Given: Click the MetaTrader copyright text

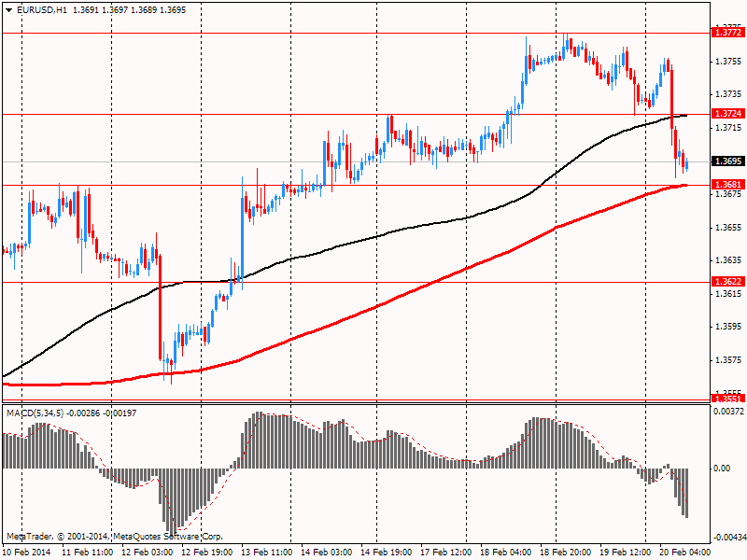Looking at the screenshot, I should coord(114,536).
